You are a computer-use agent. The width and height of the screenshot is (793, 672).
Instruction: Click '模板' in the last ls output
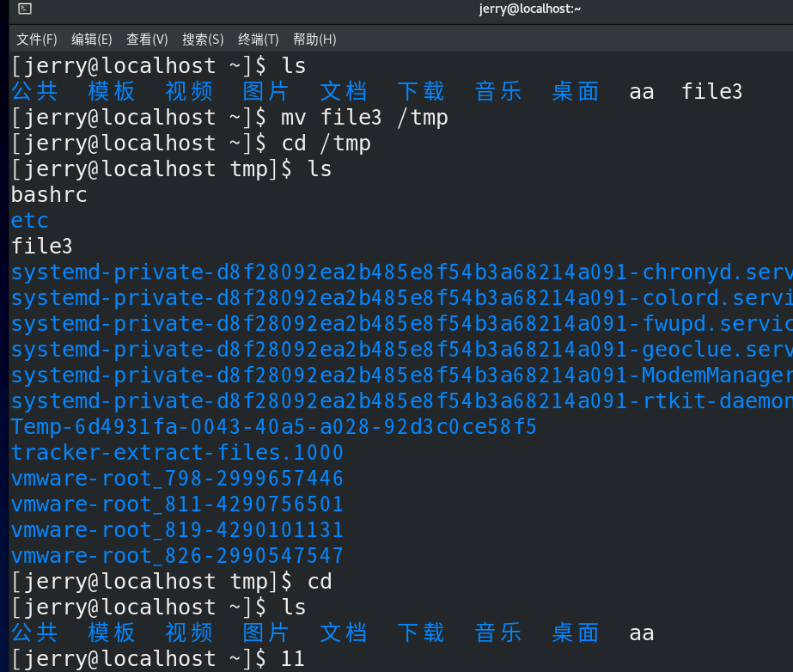pyautogui.click(x=112, y=633)
